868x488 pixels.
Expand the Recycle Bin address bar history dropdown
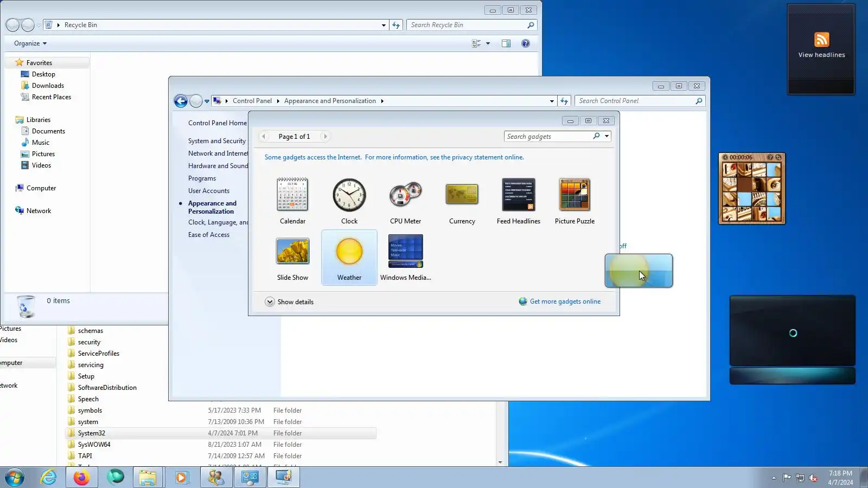tap(384, 25)
